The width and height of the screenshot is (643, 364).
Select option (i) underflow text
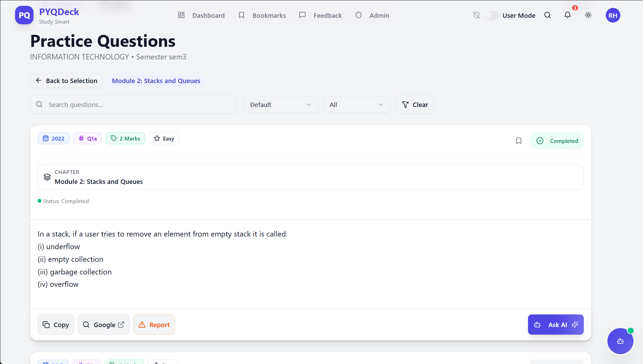pos(59,247)
